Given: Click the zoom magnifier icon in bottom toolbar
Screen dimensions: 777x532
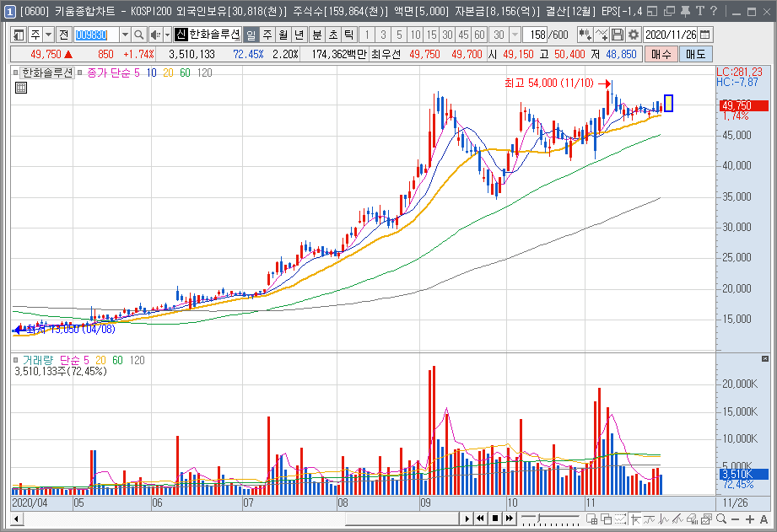Looking at the screenshot, I should click(x=721, y=519).
